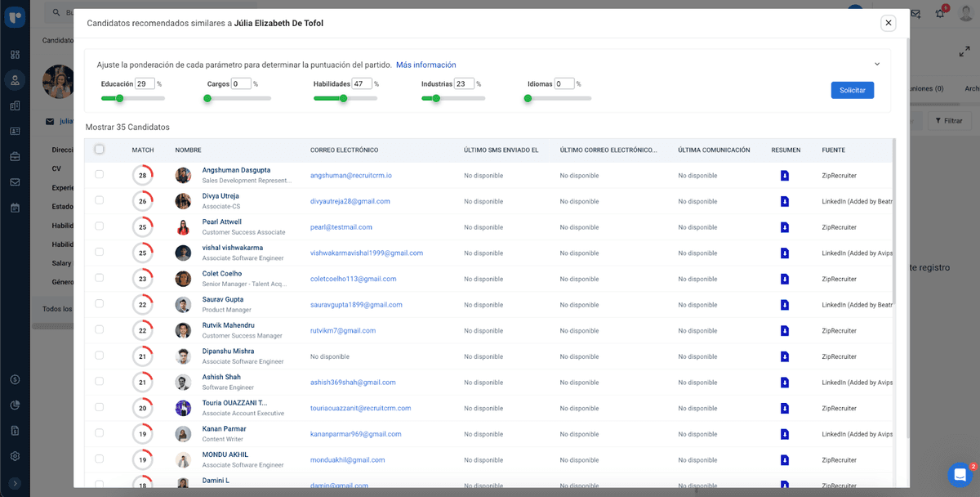Click the MATCH column header

[143, 150]
